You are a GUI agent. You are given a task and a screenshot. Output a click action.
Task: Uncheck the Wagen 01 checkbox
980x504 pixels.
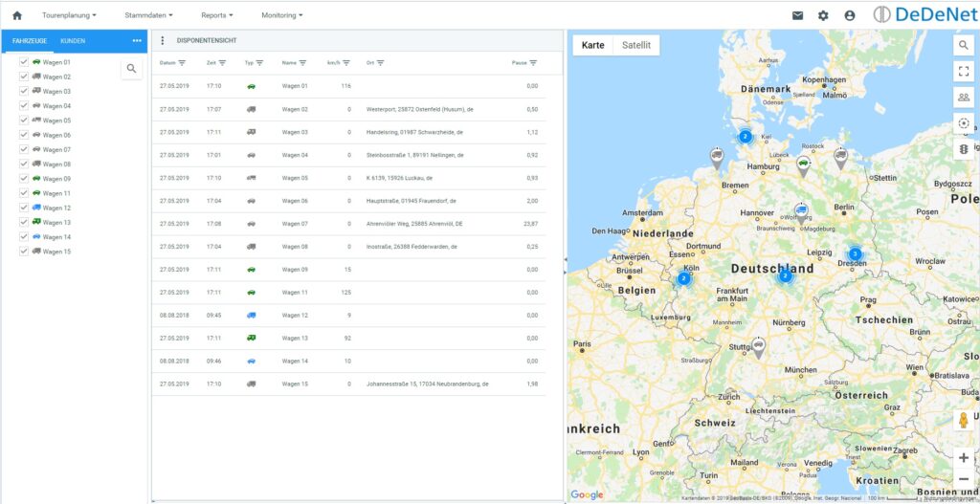[24, 62]
